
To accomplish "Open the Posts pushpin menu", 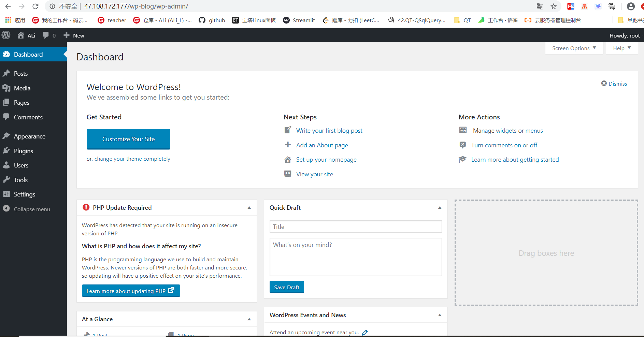I will (33, 73).
